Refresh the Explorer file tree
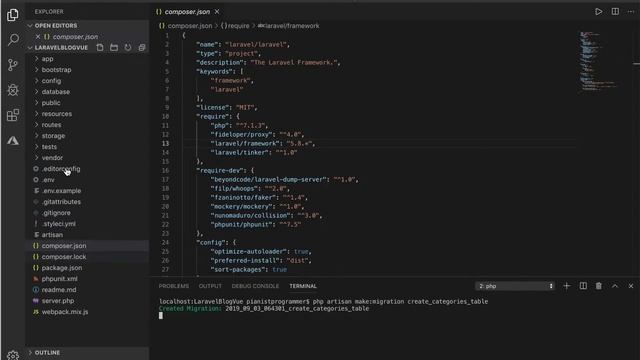 [128, 47]
